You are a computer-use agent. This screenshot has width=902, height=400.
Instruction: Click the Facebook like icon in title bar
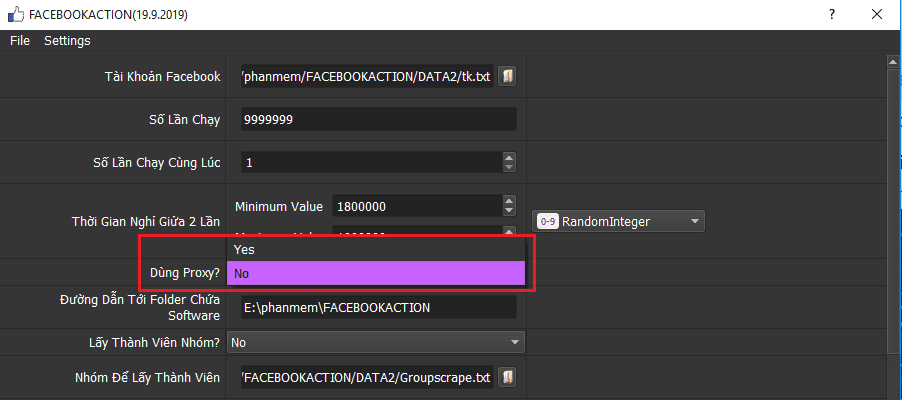pos(16,15)
